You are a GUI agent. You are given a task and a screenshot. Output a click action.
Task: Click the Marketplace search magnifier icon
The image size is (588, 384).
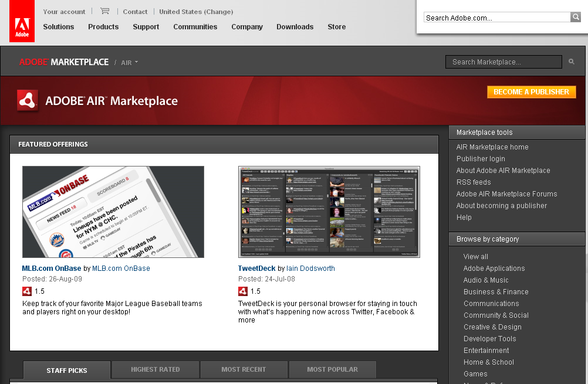point(571,62)
